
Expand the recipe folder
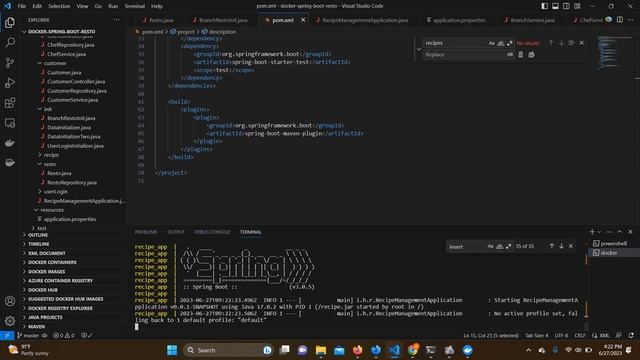[x=48, y=155]
